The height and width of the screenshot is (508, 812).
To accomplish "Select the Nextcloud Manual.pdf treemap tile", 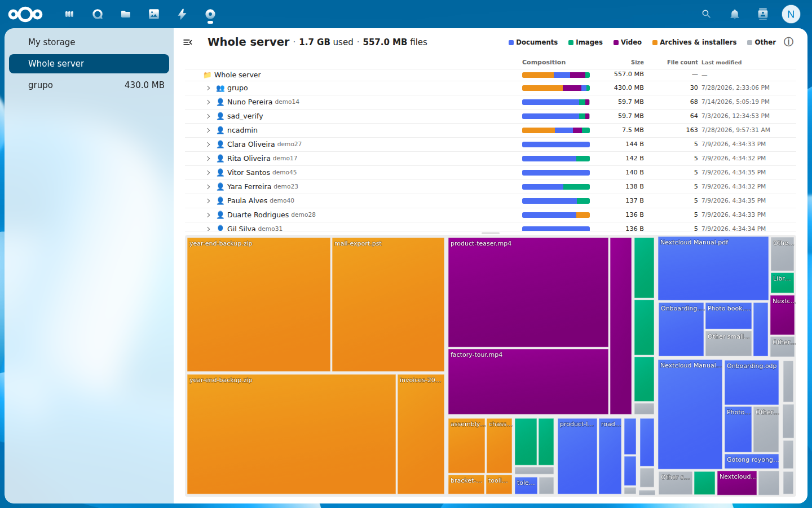I will [713, 268].
